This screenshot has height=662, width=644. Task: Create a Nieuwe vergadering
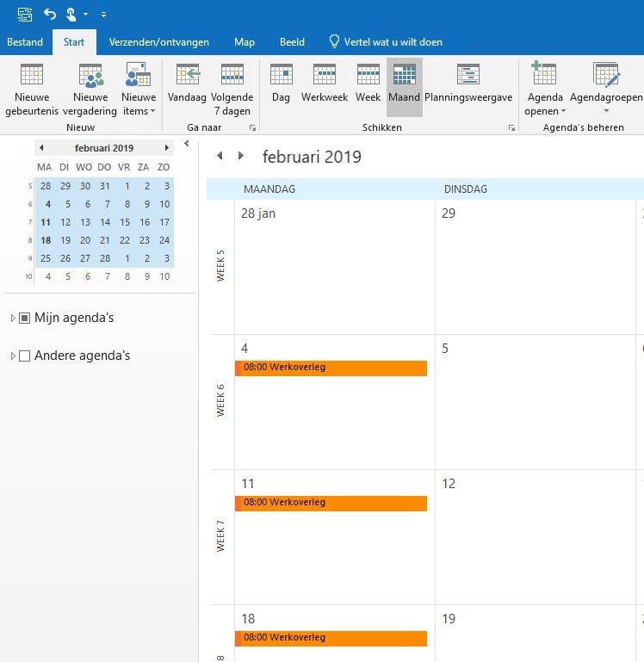[x=90, y=90]
